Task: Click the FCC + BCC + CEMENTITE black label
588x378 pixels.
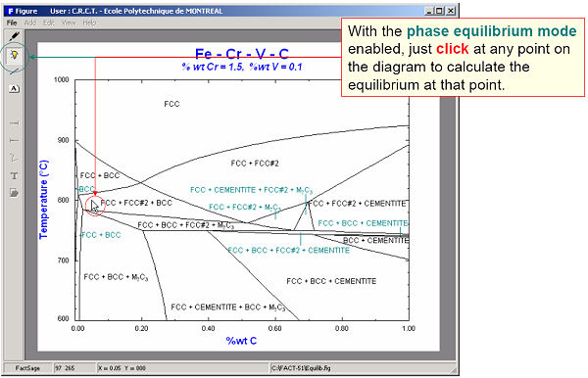Action: (x=331, y=281)
